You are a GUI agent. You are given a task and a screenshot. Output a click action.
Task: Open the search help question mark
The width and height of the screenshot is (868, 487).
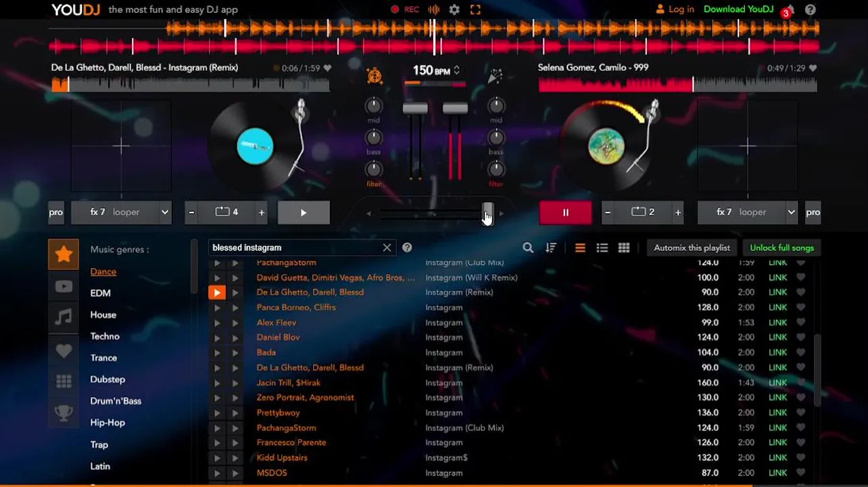click(x=407, y=248)
